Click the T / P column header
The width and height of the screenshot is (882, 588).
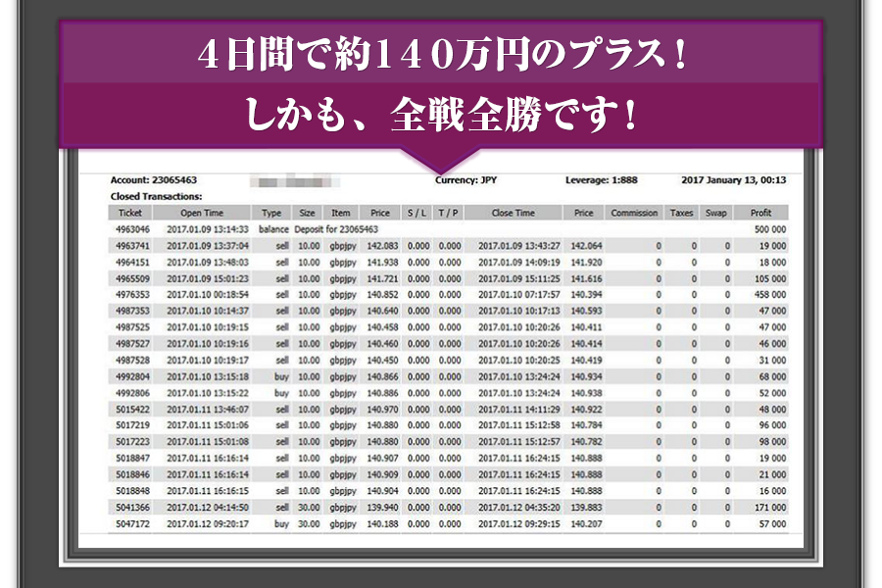(450, 213)
